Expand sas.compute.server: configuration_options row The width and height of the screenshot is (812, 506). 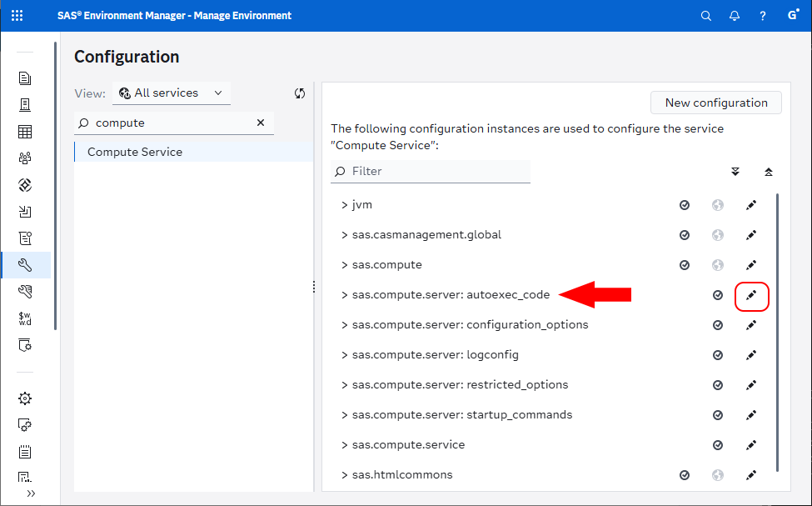[x=345, y=326]
